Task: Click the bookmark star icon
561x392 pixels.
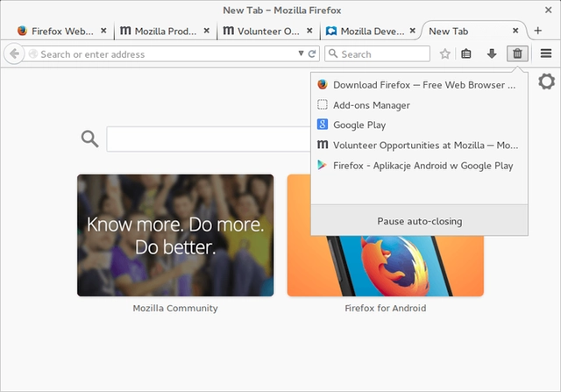Action: pos(444,53)
